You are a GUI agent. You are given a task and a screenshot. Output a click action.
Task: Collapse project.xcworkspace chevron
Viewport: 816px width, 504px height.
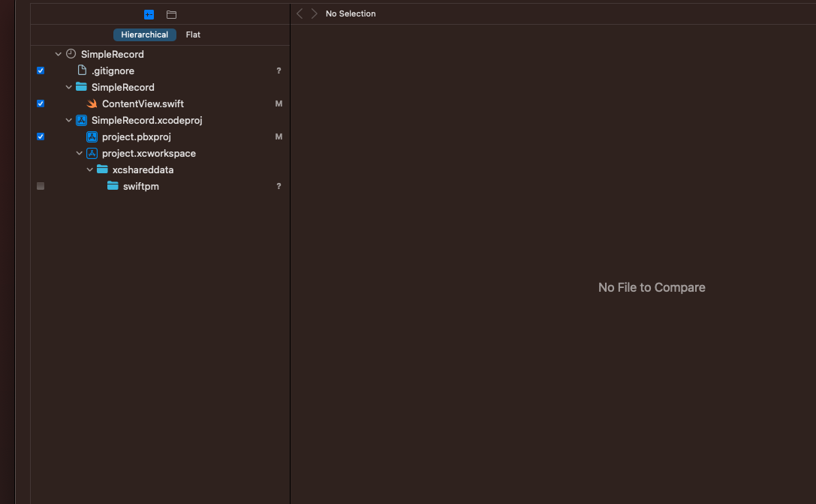(79, 154)
